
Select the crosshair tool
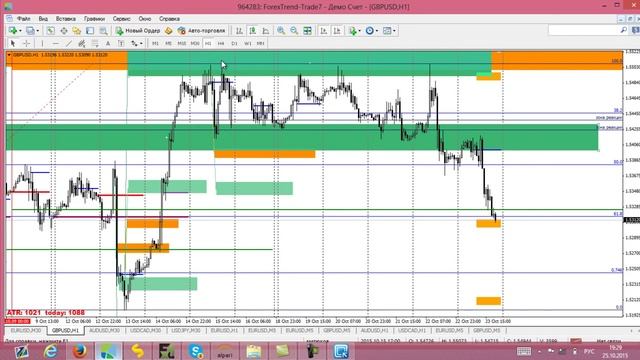27,43
